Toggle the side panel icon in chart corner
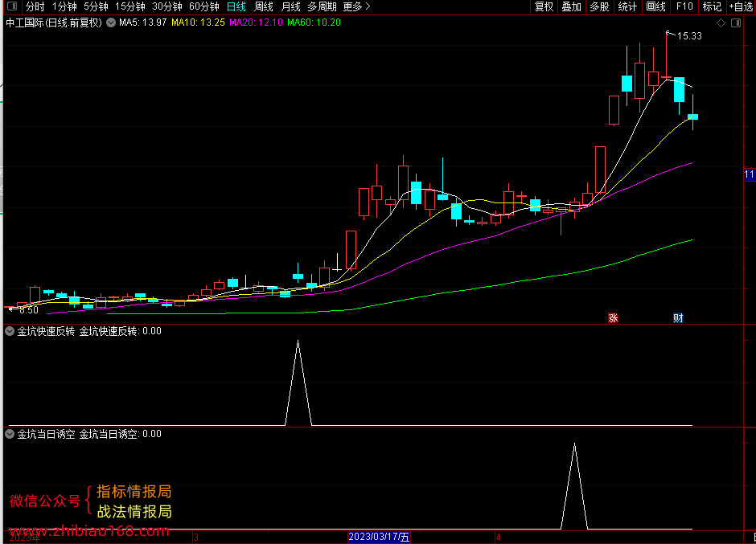756x544 pixels. coord(736,22)
